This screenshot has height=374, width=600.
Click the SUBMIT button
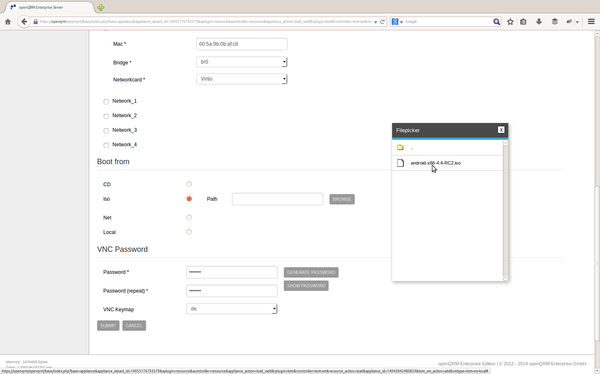(x=108, y=325)
